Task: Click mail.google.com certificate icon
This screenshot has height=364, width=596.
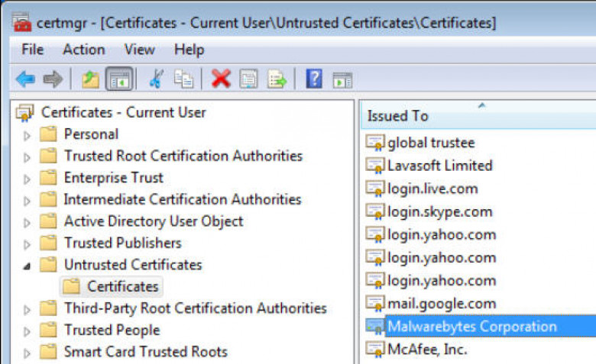Action: (x=374, y=304)
